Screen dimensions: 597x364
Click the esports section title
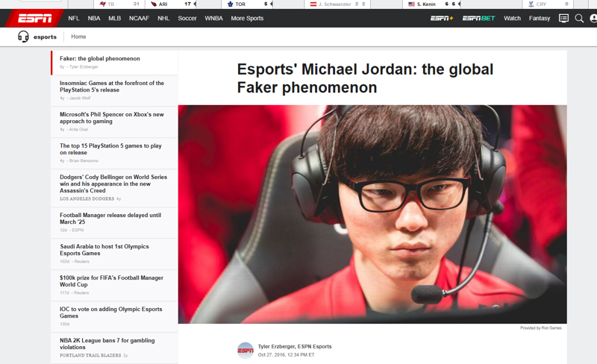point(45,37)
